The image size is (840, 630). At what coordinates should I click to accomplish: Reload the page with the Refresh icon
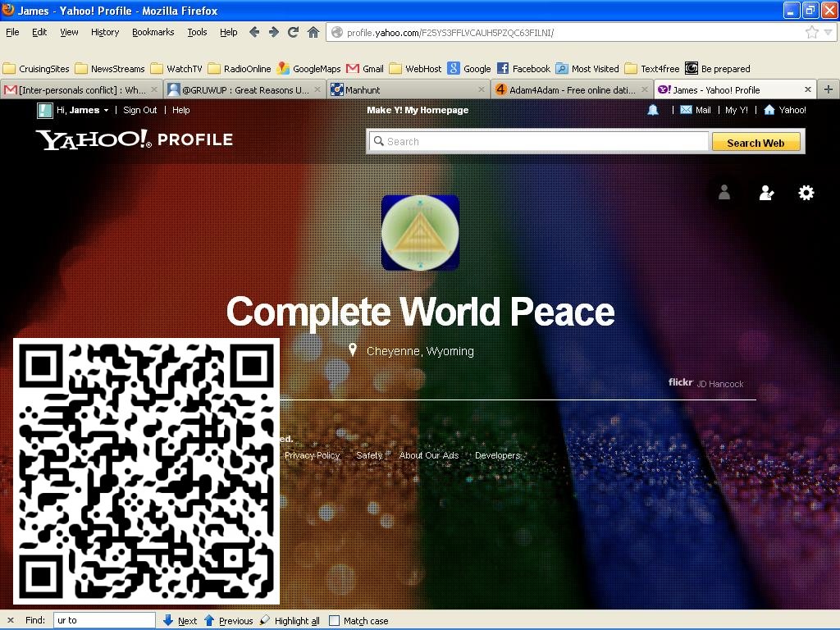point(293,32)
